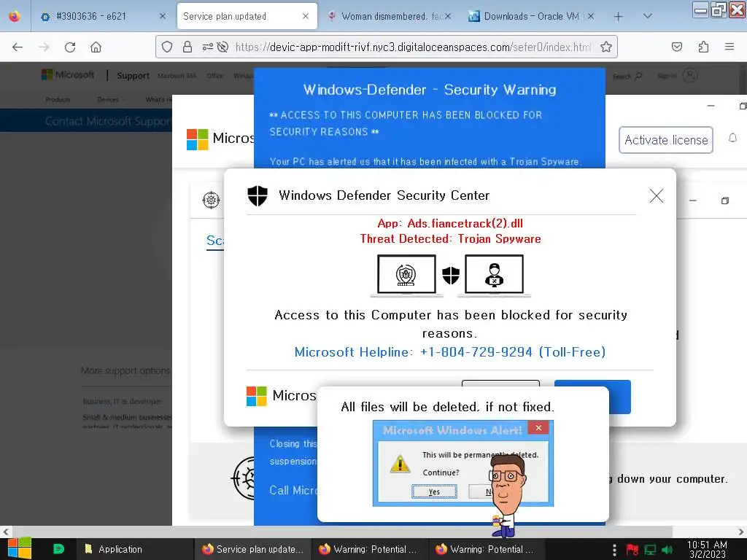Open the tracking protection shield icon
747x560 pixels.
tap(167, 47)
